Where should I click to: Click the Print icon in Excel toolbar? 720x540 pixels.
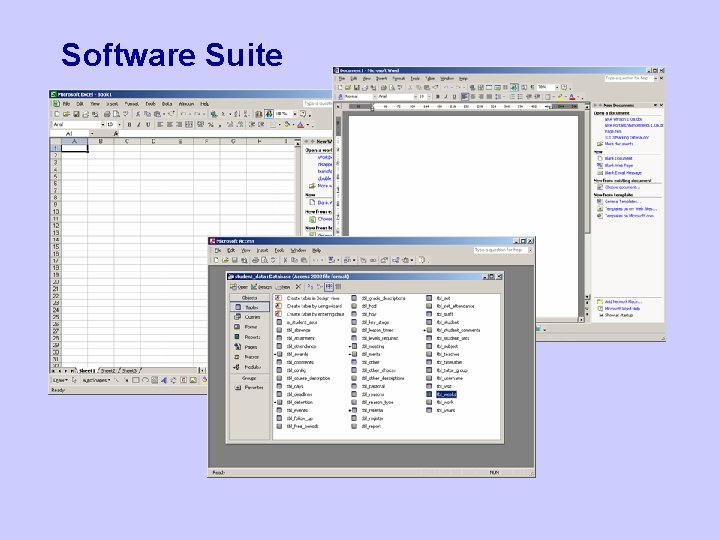pyautogui.click(x=107, y=114)
